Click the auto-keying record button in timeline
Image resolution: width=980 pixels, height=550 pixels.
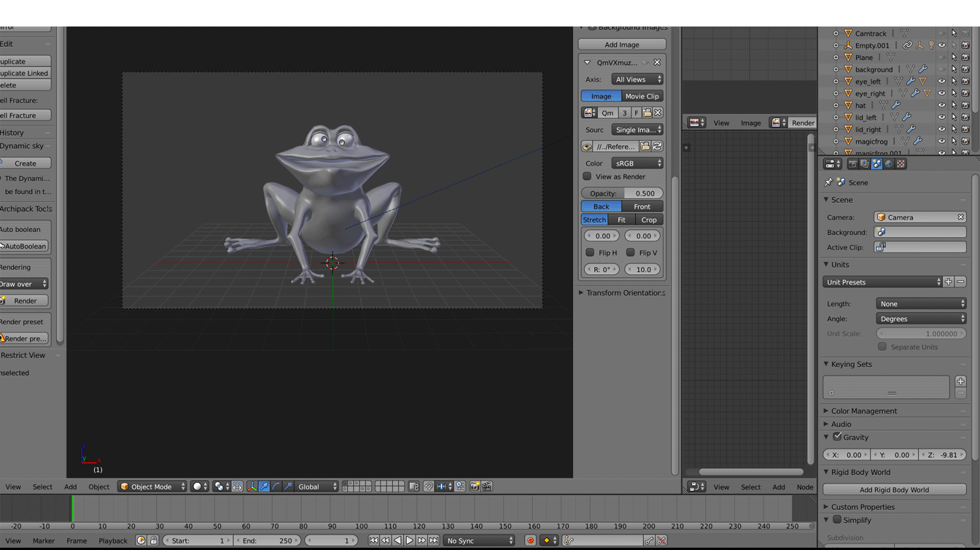click(530, 541)
